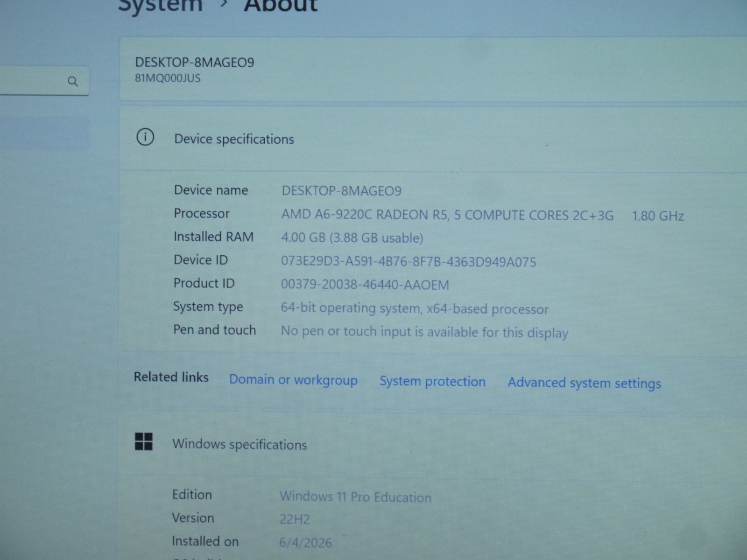Screen dimensions: 747x560
Task: Click the Device name label
Action: pos(211,190)
